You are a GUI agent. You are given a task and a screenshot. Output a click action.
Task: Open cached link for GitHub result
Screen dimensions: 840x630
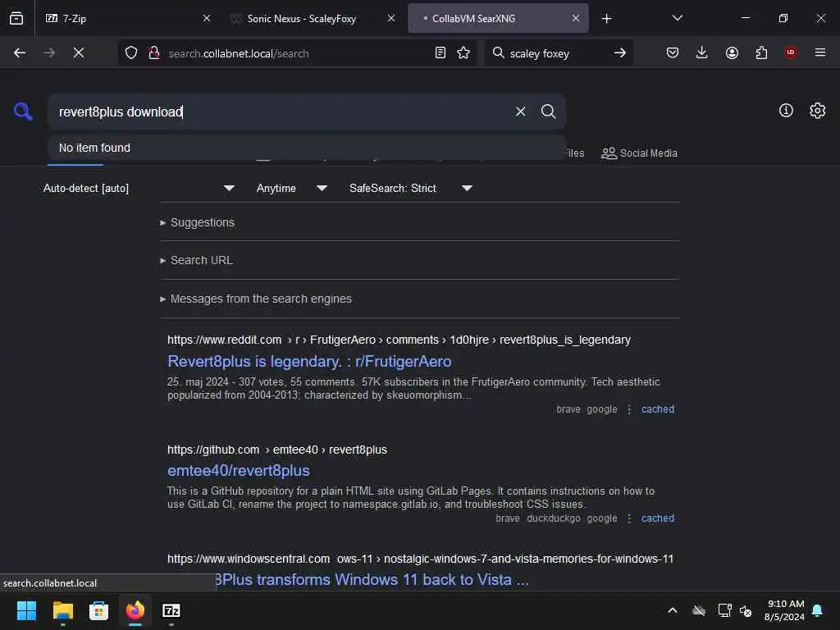[x=658, y=518]
